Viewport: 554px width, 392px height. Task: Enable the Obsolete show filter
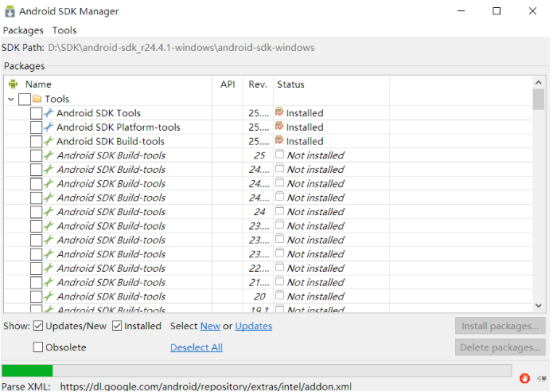tap(38, 347)
